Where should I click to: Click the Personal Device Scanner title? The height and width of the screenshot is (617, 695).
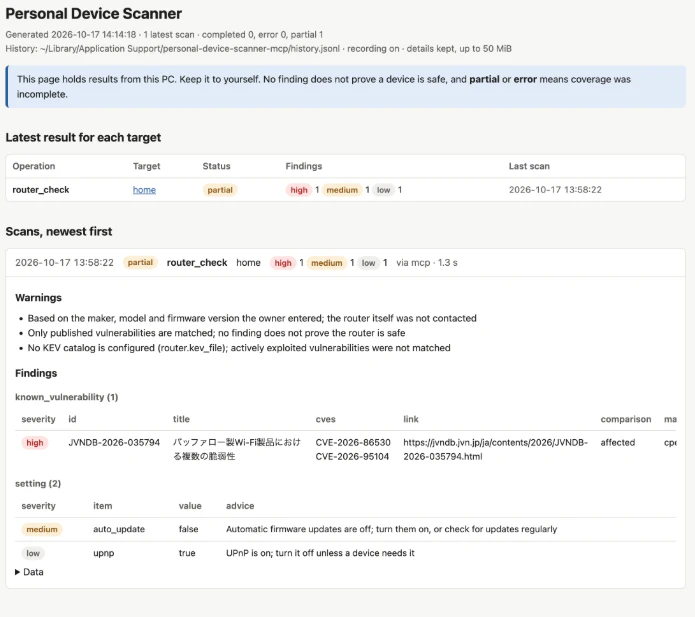click(94, 14)
